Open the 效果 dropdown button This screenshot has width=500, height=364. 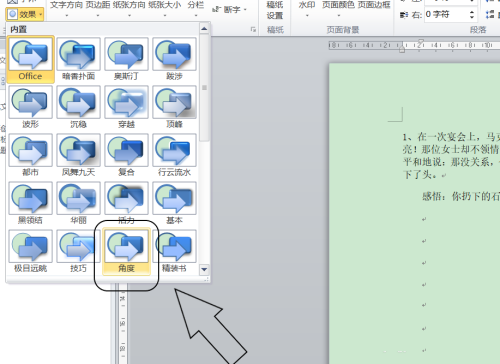click(x=25, y=14)
